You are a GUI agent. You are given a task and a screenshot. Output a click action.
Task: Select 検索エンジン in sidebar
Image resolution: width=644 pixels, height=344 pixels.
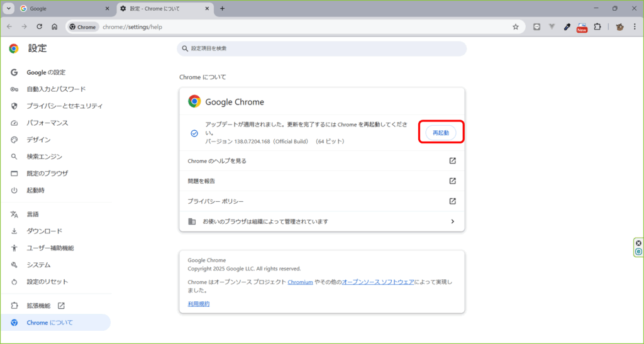coord(45,157)
